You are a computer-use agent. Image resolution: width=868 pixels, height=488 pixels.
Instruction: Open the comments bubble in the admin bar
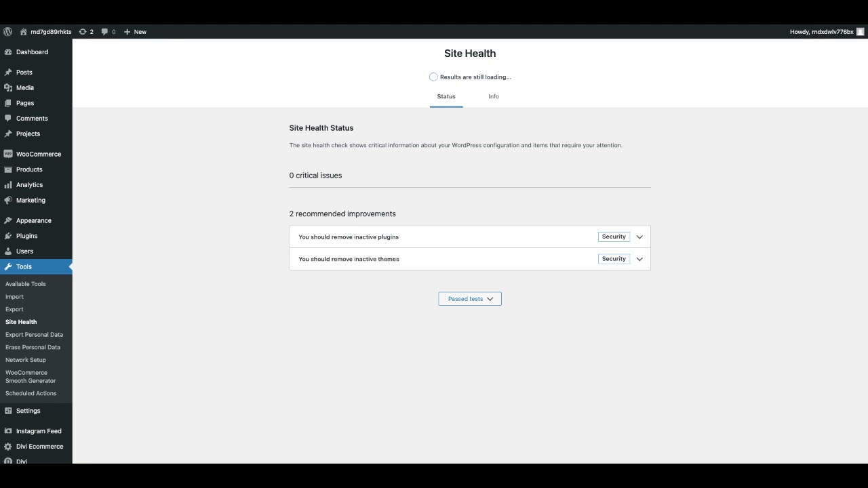[104, 32]
